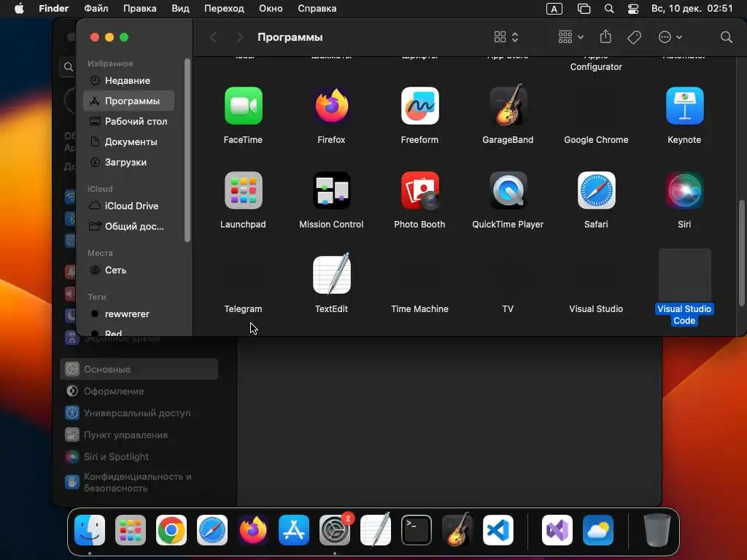Select the Mission Control app icon
The image size is (747, 560).
pyautogui.click(x=332, y=190)
